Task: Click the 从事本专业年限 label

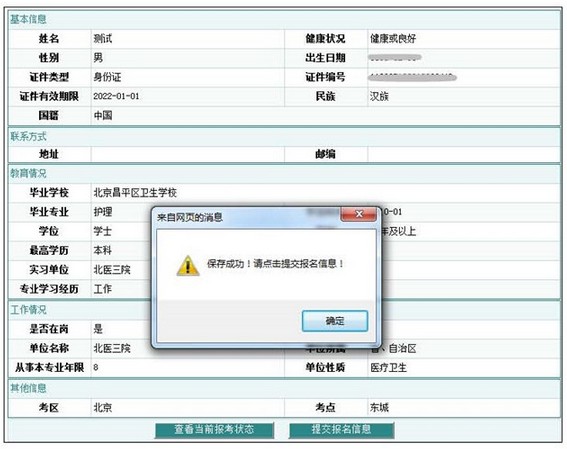Action: [49, 368]
